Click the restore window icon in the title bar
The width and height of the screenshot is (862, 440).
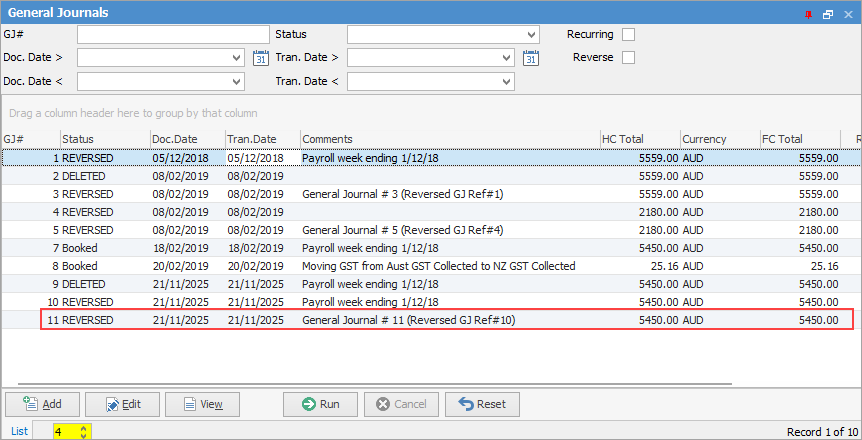(x=828, y=14)
